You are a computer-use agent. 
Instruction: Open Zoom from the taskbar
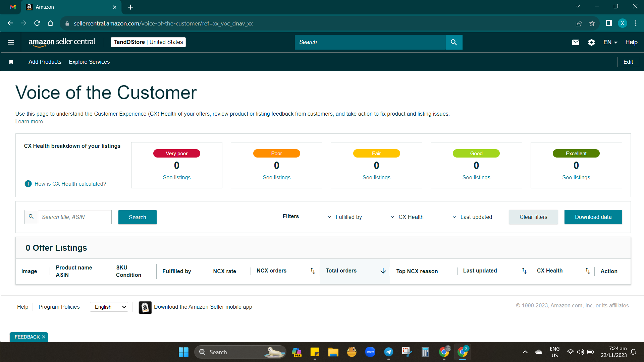click(370, 352)
